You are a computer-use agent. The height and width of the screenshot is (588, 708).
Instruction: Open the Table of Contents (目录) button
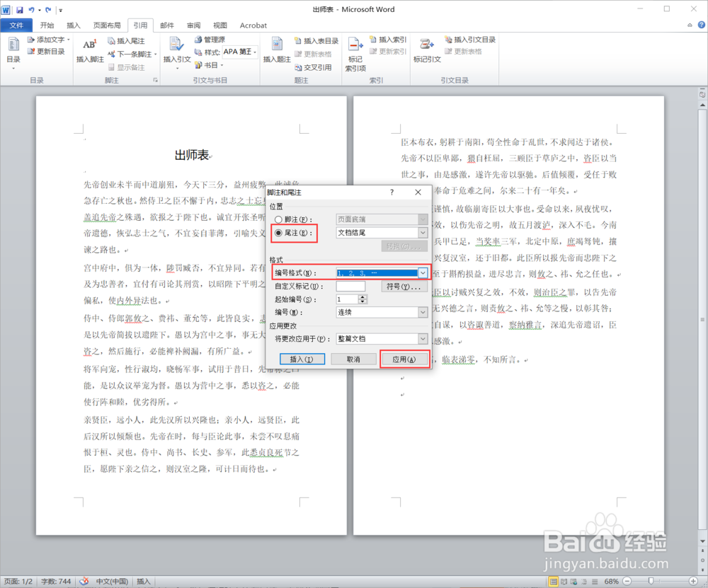point(13,53)
